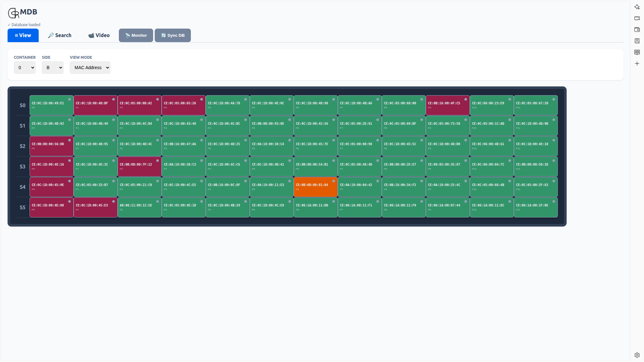
Task: Open the VIEW MODE dropdown showing MAC Address
Action: (90, 67)
